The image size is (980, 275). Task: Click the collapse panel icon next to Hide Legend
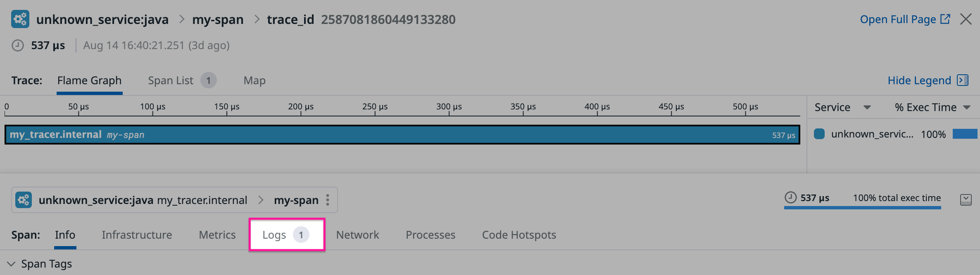(963, 80)
